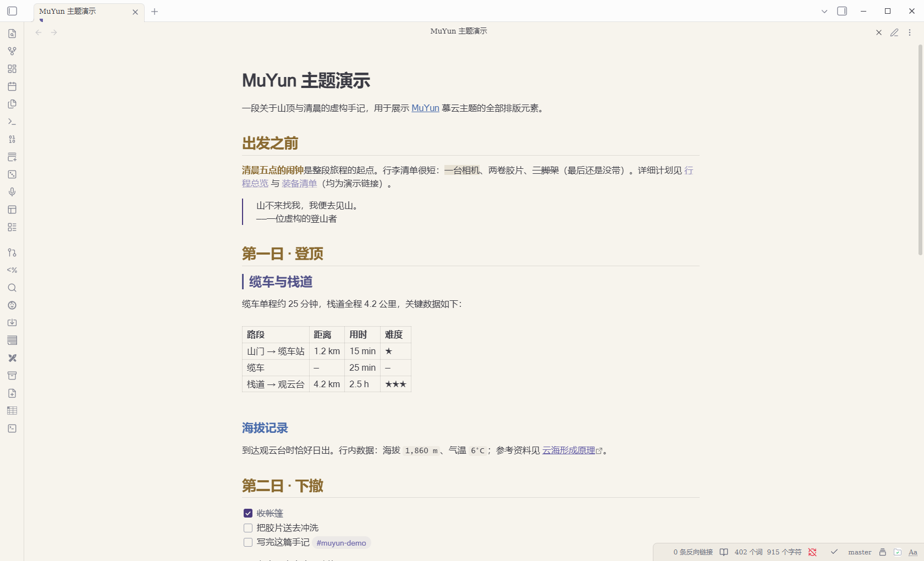Click the 2.5 h table cell

click(x=362, y=384)
